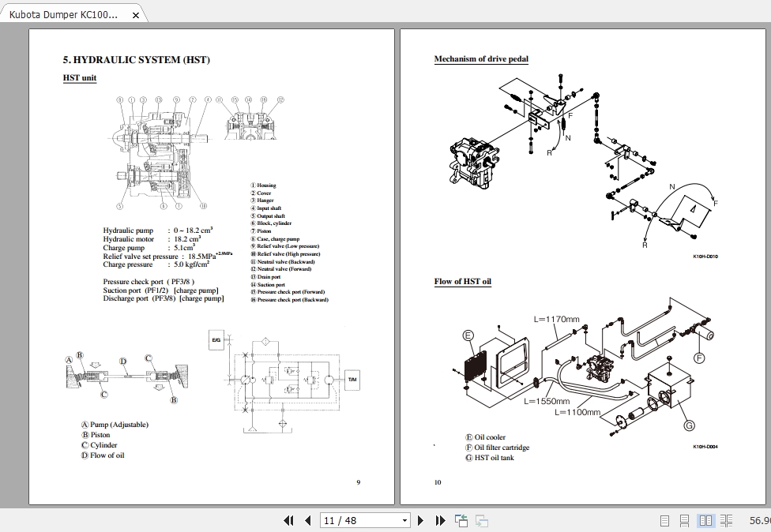Viewport: 771px width, 532px height.
Task: Advance to the next page
Action: pos(420,521)
